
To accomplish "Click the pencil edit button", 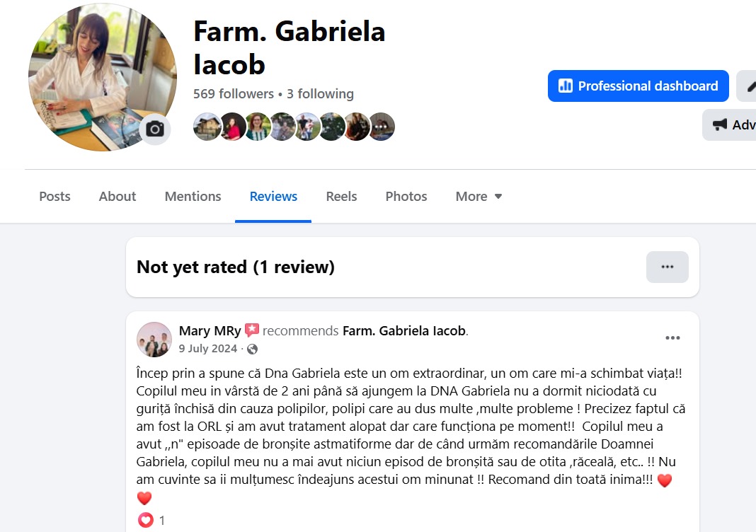I will point(746,86).
